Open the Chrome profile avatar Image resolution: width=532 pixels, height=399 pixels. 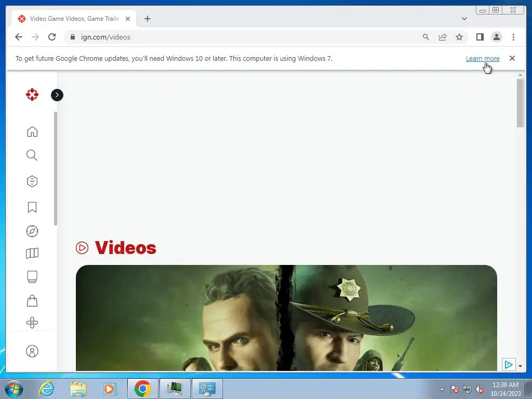pos(496,37)
